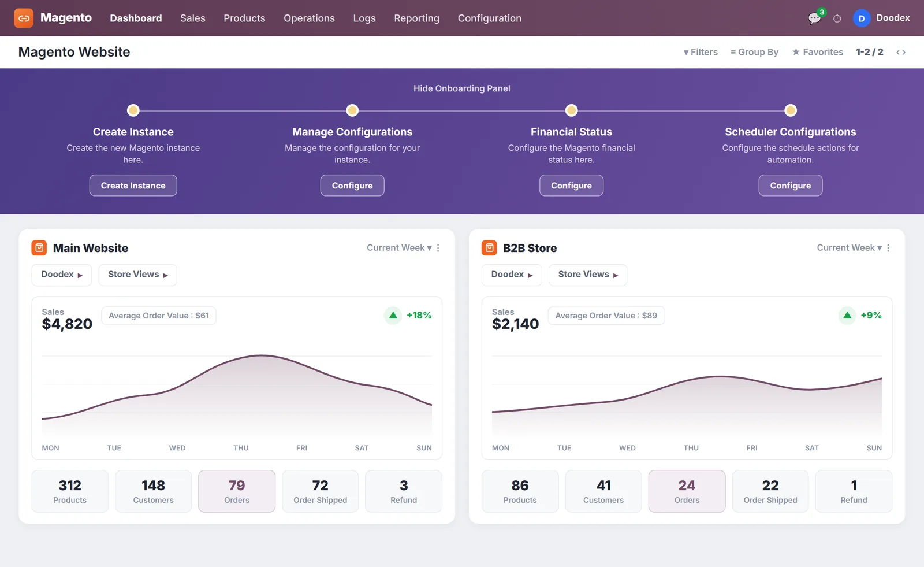Expand Doodex in B2B Store card
Screen dimensions: 924x567
tap(512, 275)
